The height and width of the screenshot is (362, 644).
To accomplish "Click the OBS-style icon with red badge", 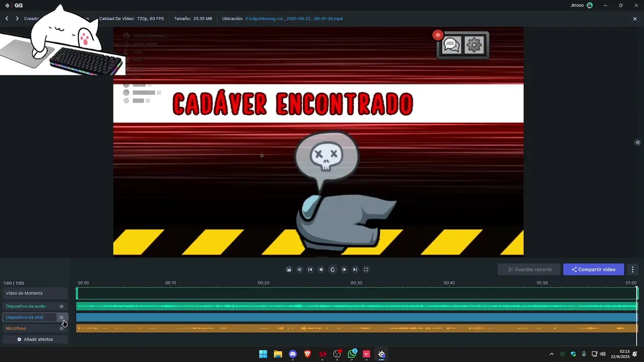I will (337, 354).
